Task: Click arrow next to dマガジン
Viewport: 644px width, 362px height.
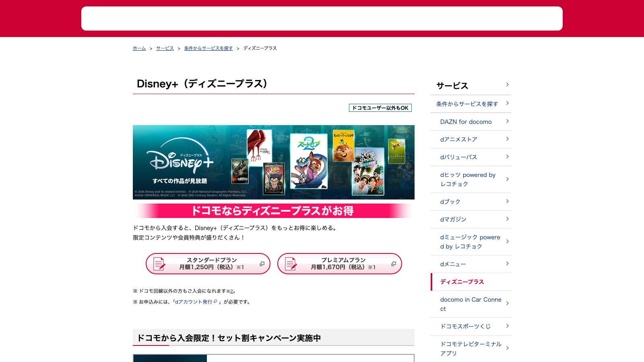Action: point(507,219)
